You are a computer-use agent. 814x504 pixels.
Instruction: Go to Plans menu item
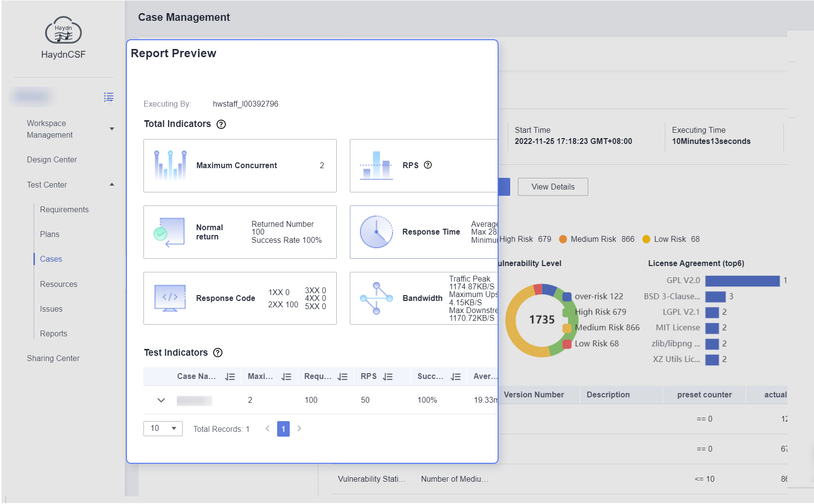click(49, 235)
